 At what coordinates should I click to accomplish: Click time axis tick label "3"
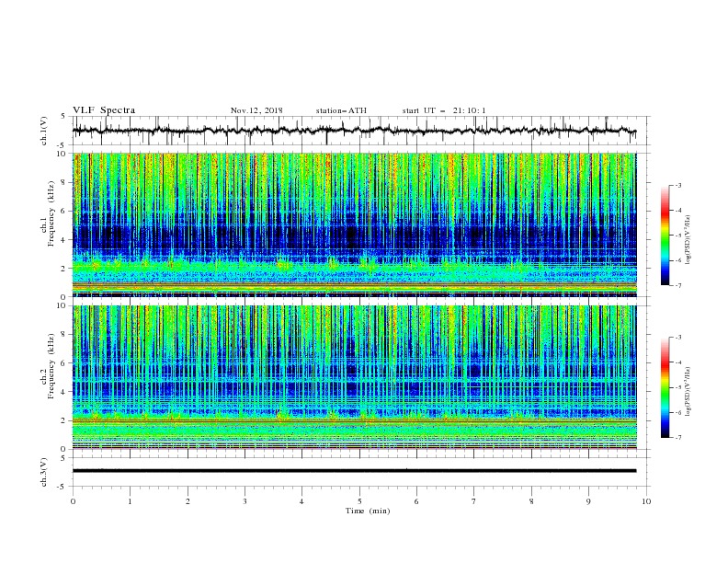click(x=245, y=501)
